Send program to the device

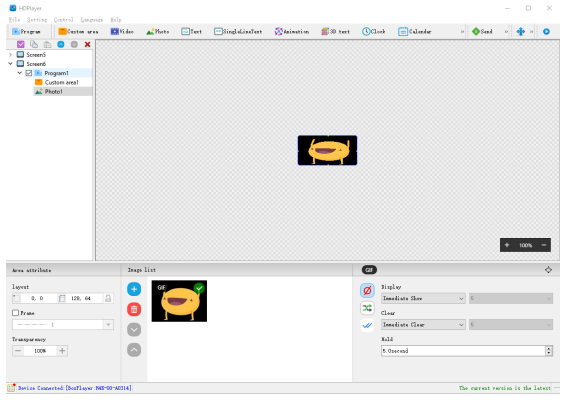coord(482,32)
